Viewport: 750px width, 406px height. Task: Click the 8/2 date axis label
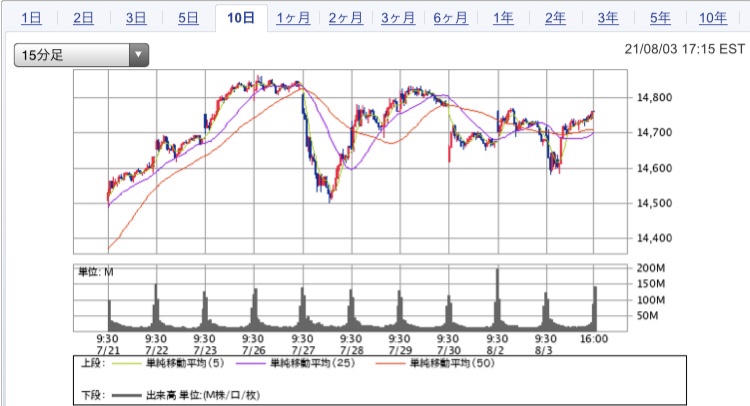point(495,350)
